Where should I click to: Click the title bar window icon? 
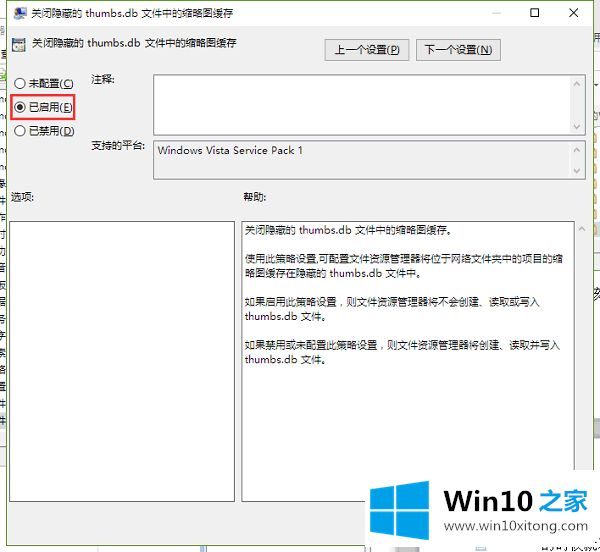[19, 13]
